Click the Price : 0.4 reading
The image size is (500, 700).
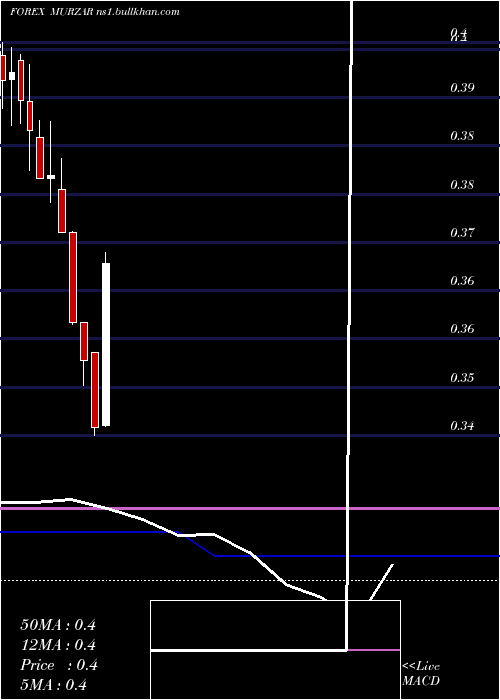[x=59, y=665]
